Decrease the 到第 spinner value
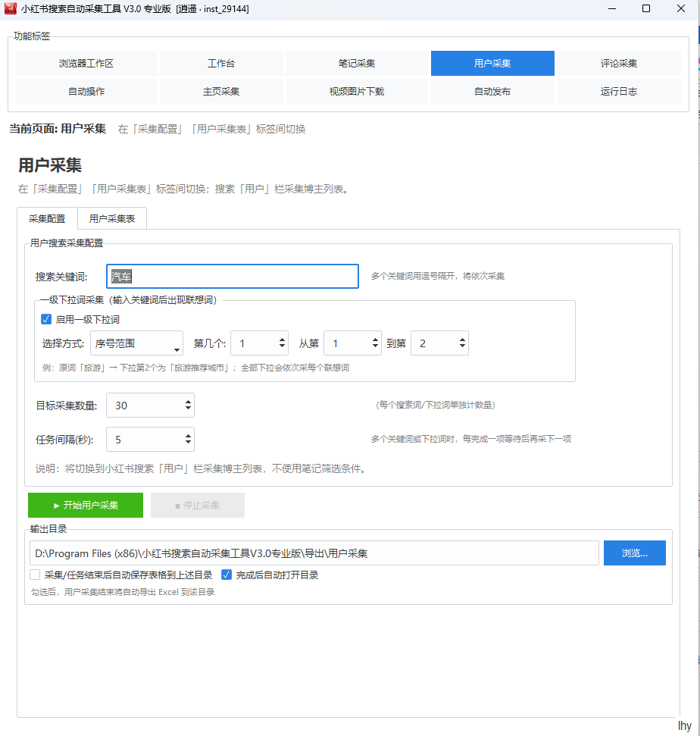The height and width of the screenshot is (736, 700). point(463,347)
